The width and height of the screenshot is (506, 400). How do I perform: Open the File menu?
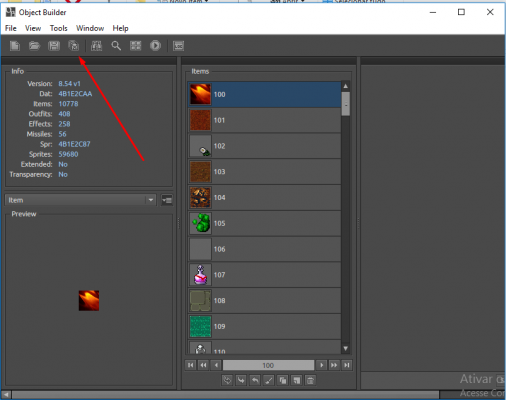click(11, 28)
